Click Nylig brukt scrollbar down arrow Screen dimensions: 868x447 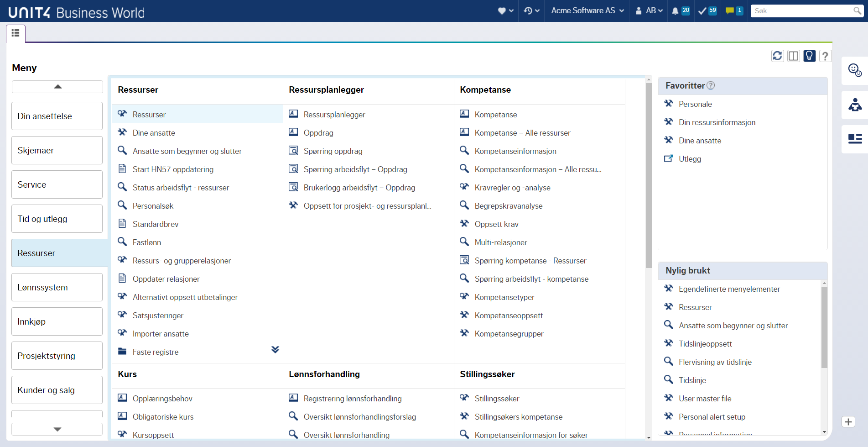pos(824,431)
